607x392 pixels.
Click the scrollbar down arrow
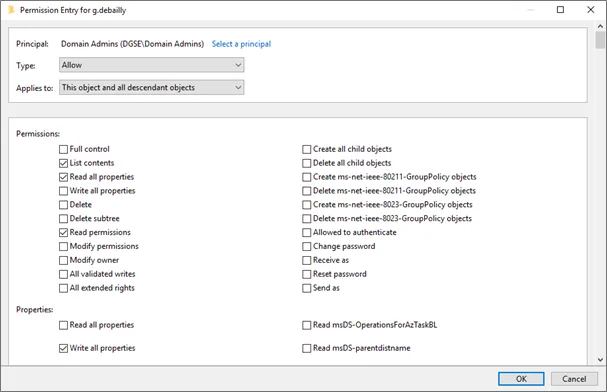[600, 359]
